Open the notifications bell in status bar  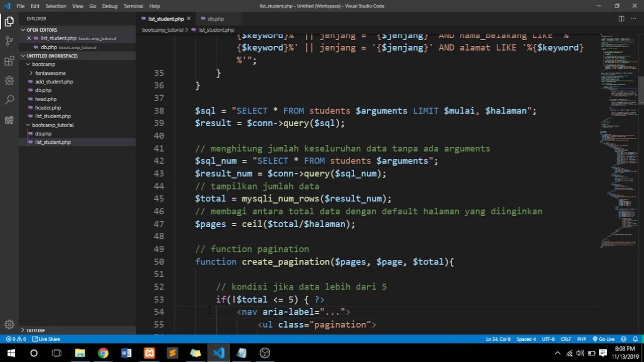[635, 339]
